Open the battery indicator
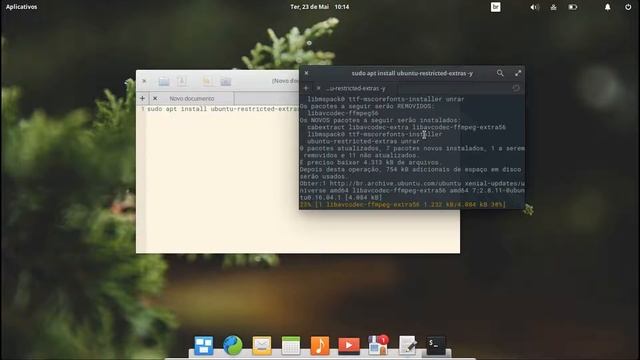Image resolution: width=640 pixels, height=360 pixels. pyautogui.click(x=573, y=7)
